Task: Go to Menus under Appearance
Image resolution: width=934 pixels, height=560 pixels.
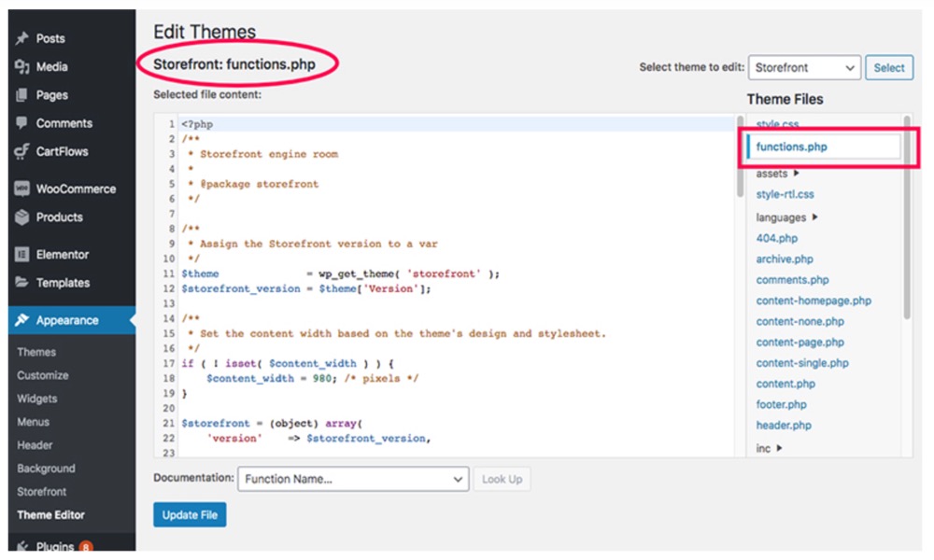Action: [x=33, y=421]
